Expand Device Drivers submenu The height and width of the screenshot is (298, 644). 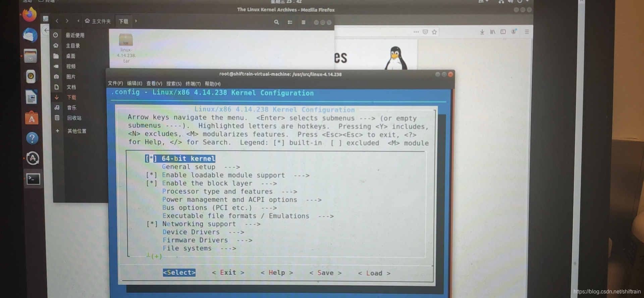(203, 232)
